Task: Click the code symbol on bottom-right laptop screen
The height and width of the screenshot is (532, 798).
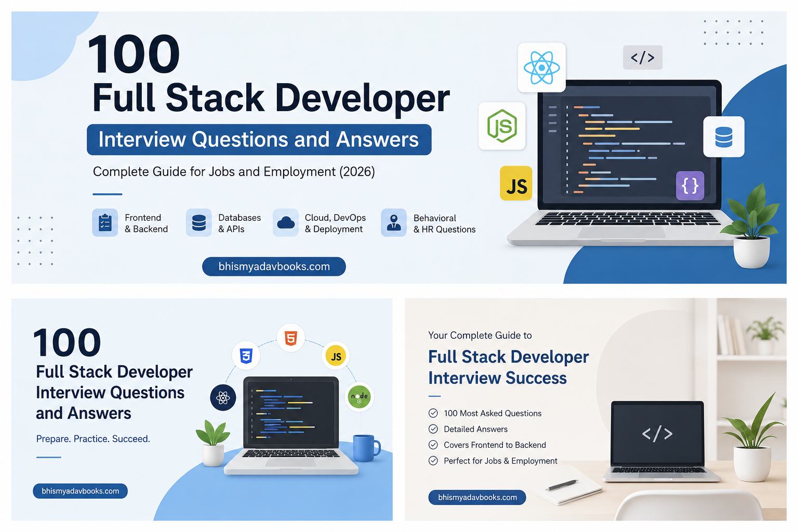Action: [657, 434]
